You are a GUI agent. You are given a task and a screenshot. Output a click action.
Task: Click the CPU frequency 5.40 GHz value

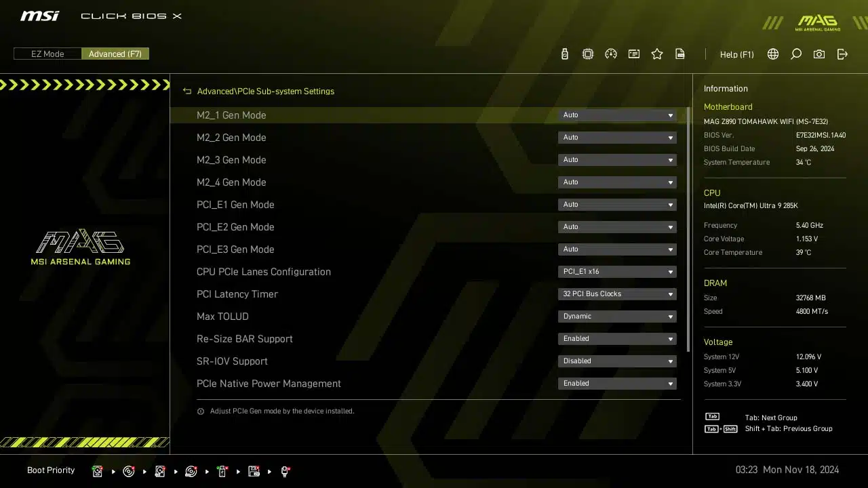(x=810, y=226)
